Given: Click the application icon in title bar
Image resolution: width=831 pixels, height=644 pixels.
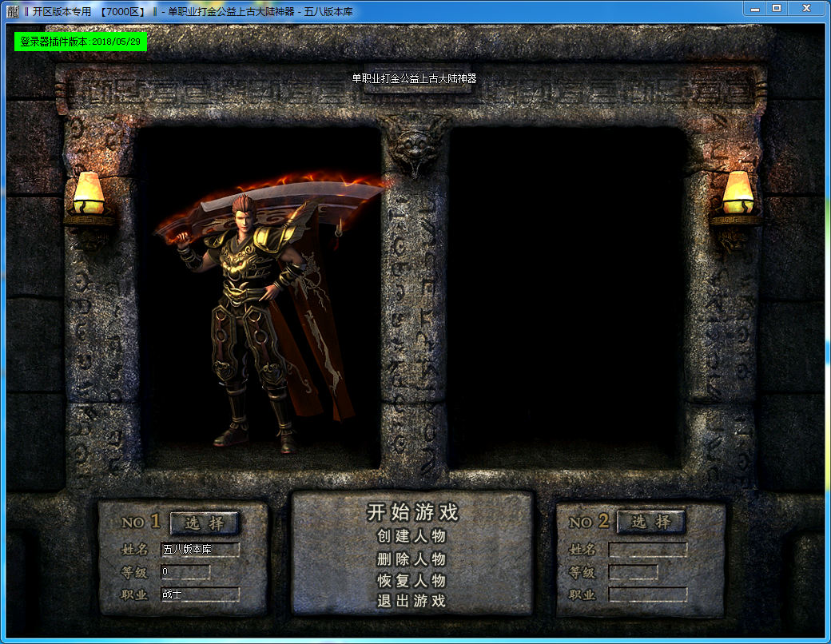Looking at the screenshot, I should pyautogui.click(x=13, y=12).
